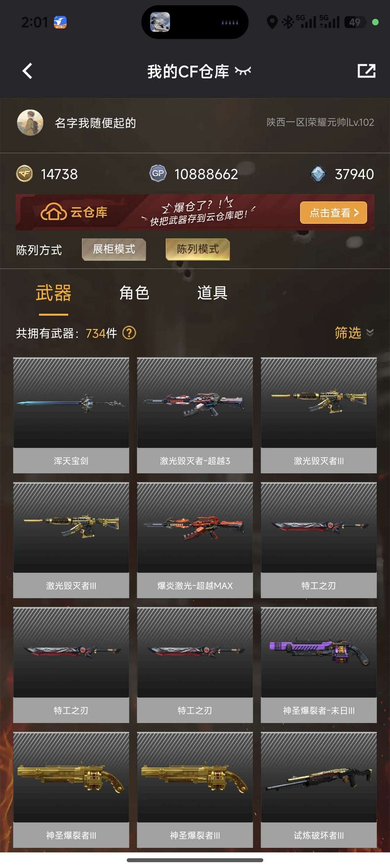Tap the blue diamond currency icon
Viewport: 390px width, 868px height.
318,174
